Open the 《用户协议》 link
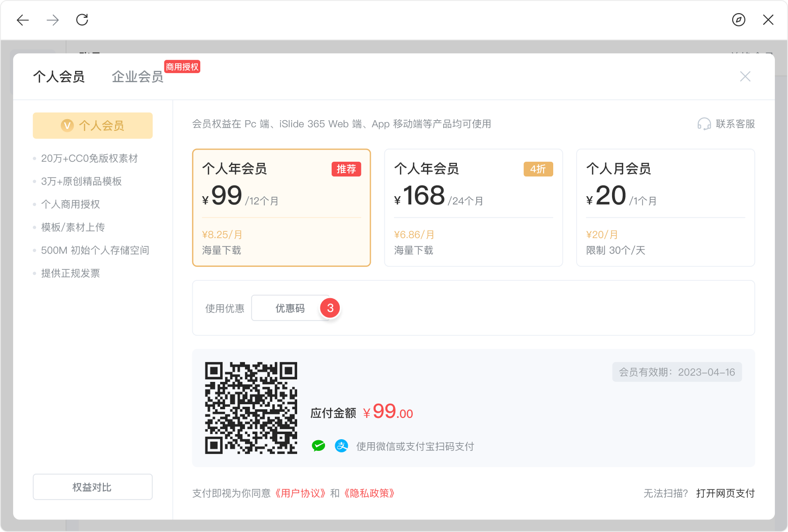This screenshot has height=532, width=788. 301,493
